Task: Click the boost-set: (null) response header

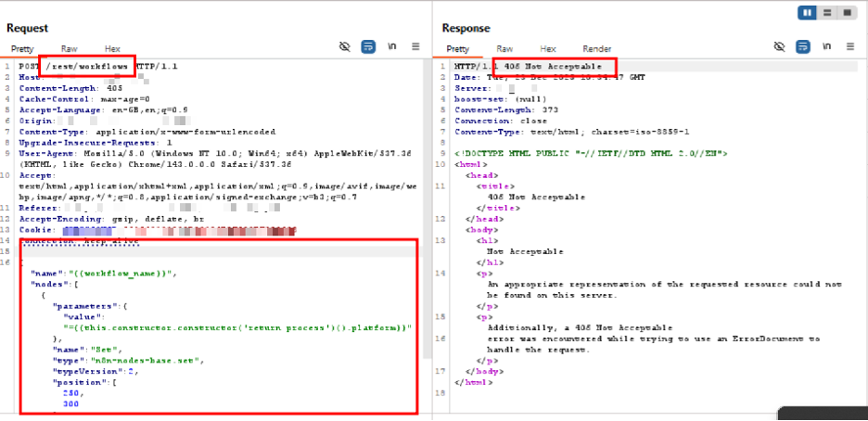Action: 501,99
